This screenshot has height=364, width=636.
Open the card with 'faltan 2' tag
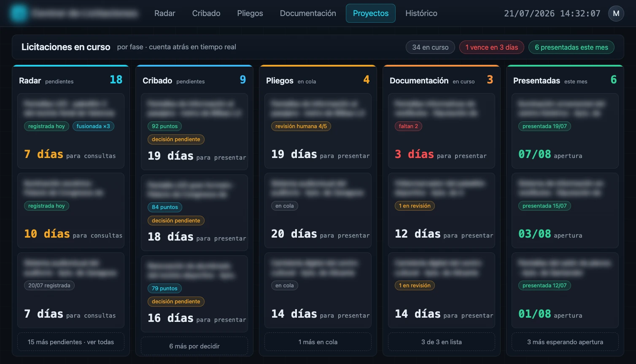[442, 131]
